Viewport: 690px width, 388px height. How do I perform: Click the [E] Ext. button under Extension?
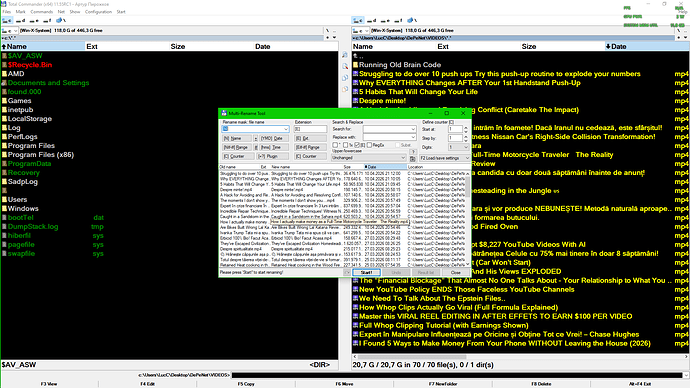coord(310,138)
